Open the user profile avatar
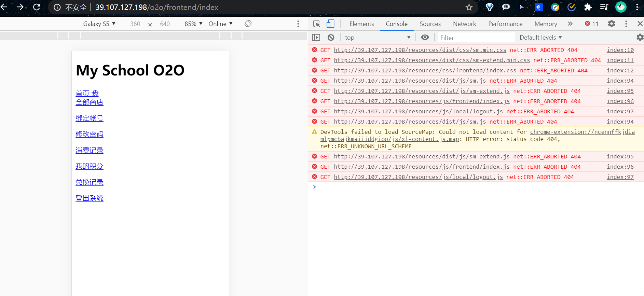Viewport: 644px width, 296px height. tap(621, 7)
